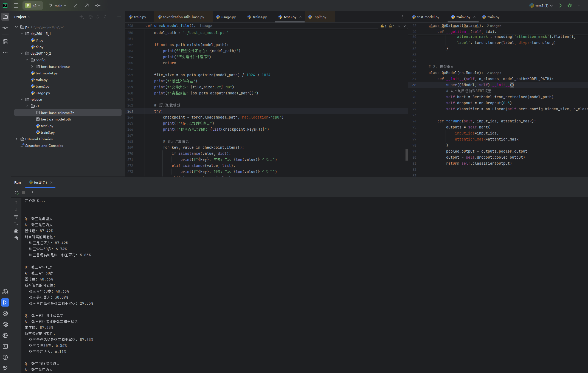Click the Run test3 green play button
Screen dimensions: 588x373
coord(560,5)
